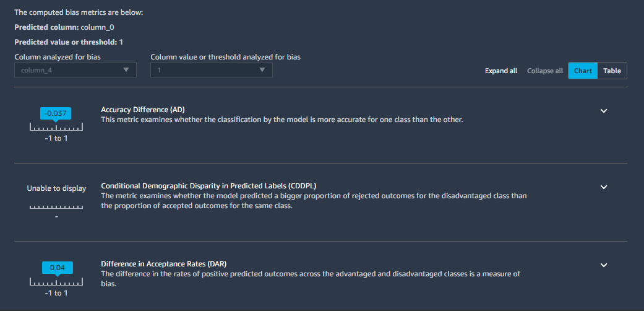Click the Predicted value or threshold line
The width and height of the screenshot is (644, 311).
[x=69, y=42]
